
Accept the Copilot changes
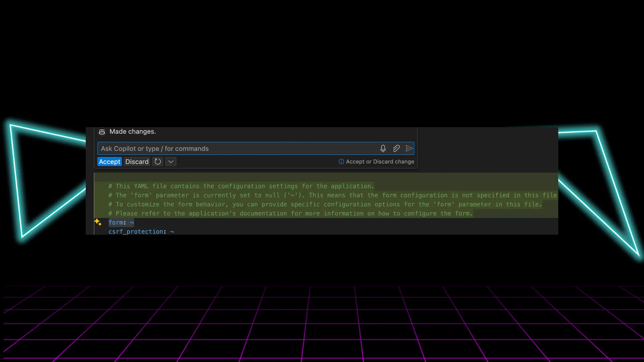109,162
